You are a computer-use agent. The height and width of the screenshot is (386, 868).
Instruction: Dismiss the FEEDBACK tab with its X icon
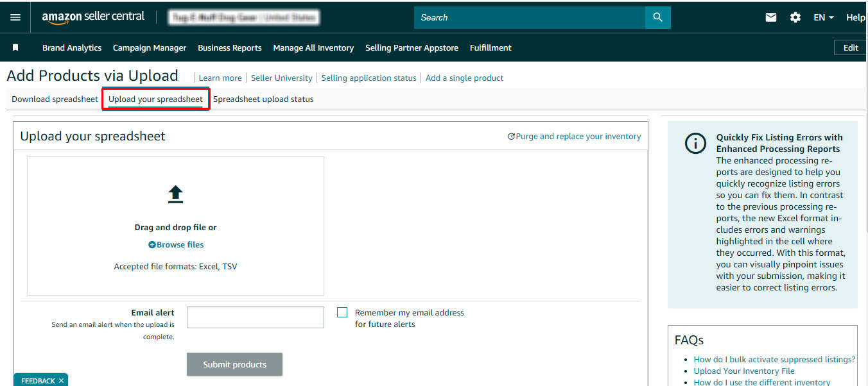pos(62,380)
